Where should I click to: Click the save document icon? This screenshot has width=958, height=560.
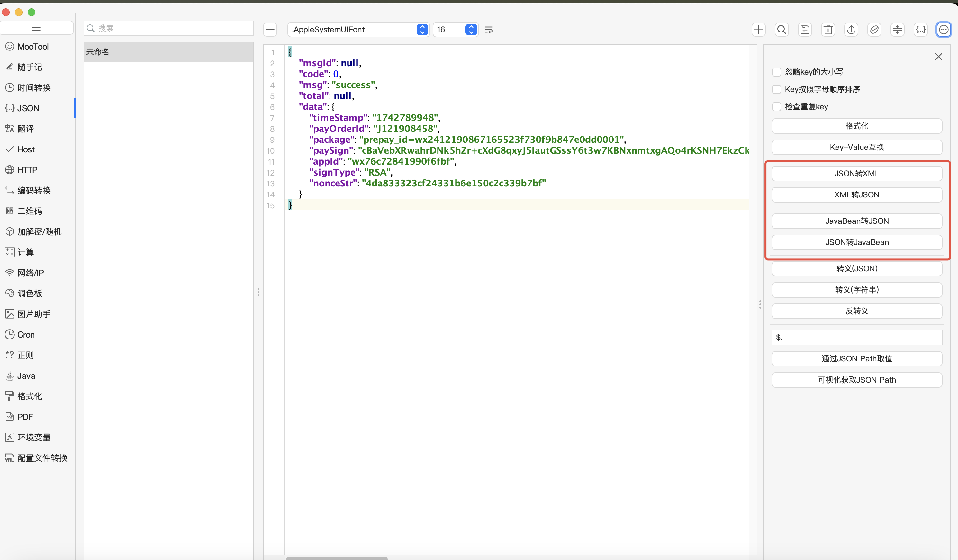pos(804,30)
